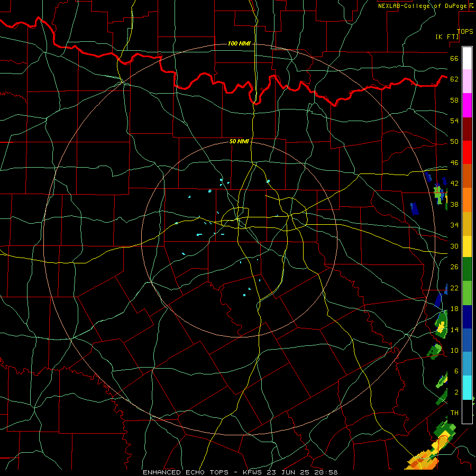
Task: Click the 22 value on the legend
Action: pos(454,288)
